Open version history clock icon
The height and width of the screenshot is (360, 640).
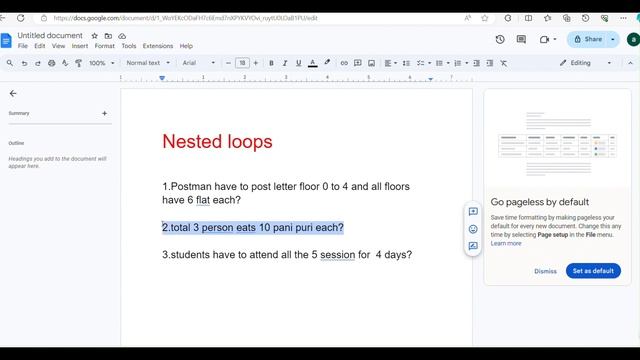[500, 40]
